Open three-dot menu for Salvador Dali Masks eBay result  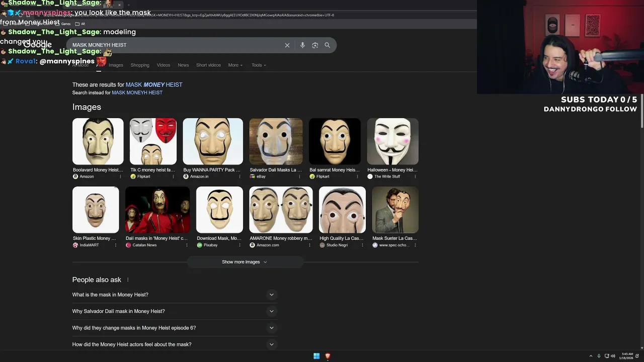coord(299,176)
